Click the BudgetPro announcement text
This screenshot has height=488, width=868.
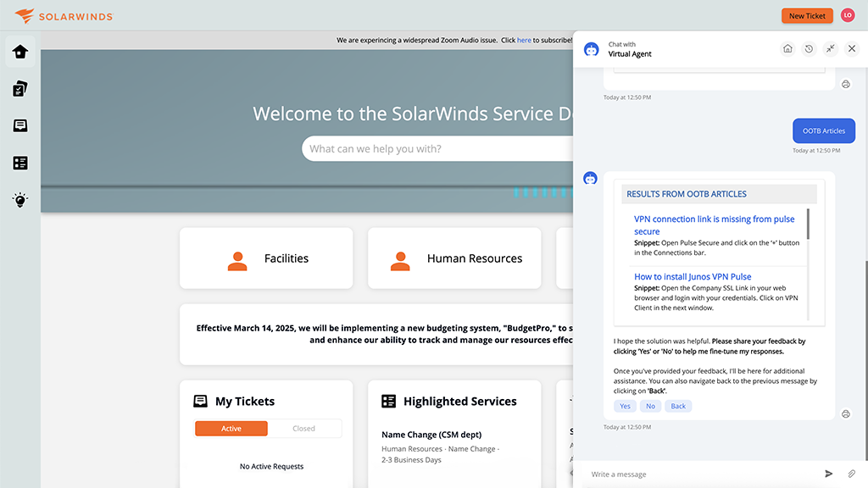[x=385, y=334]
